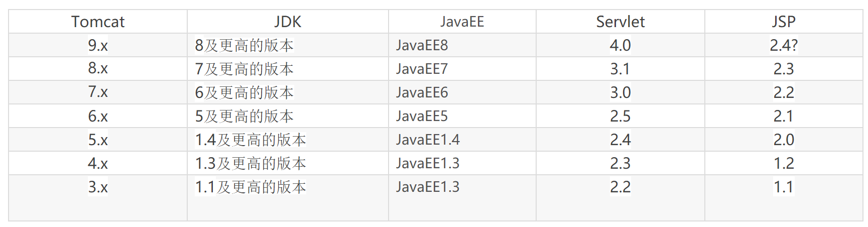Select the Servlet 3.1 cell
This screenshot has height=227, width=868.
pos(620,69)
